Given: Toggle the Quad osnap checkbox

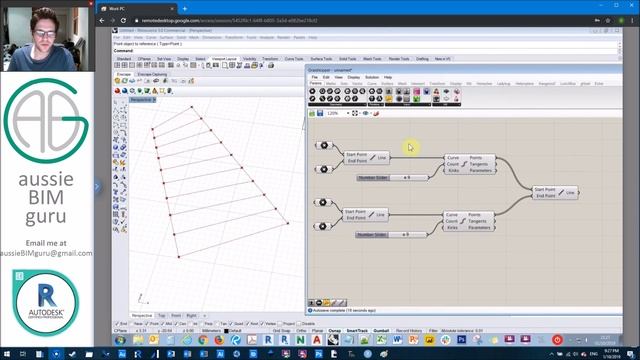Looking at the screenshot, I should [x=231, y=324].
